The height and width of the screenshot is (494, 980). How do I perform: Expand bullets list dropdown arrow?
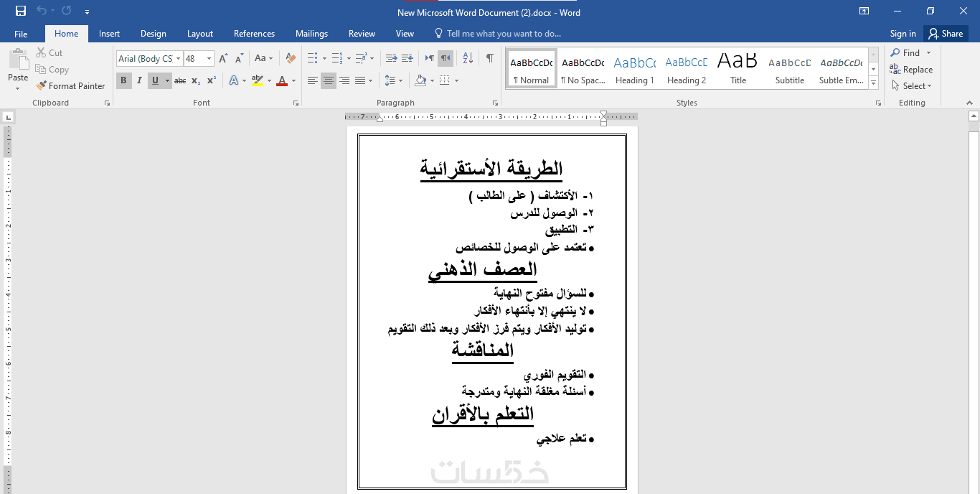tap(324, 58)
